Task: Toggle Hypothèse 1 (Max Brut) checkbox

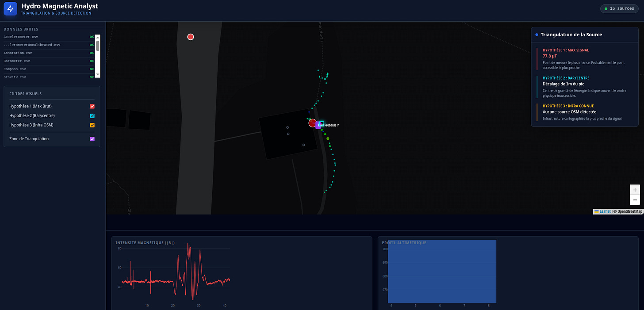Action: point(92,106)
